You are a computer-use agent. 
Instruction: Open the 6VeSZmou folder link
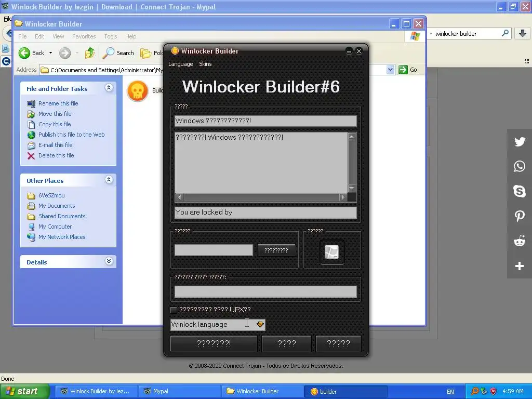click(51, 195)
